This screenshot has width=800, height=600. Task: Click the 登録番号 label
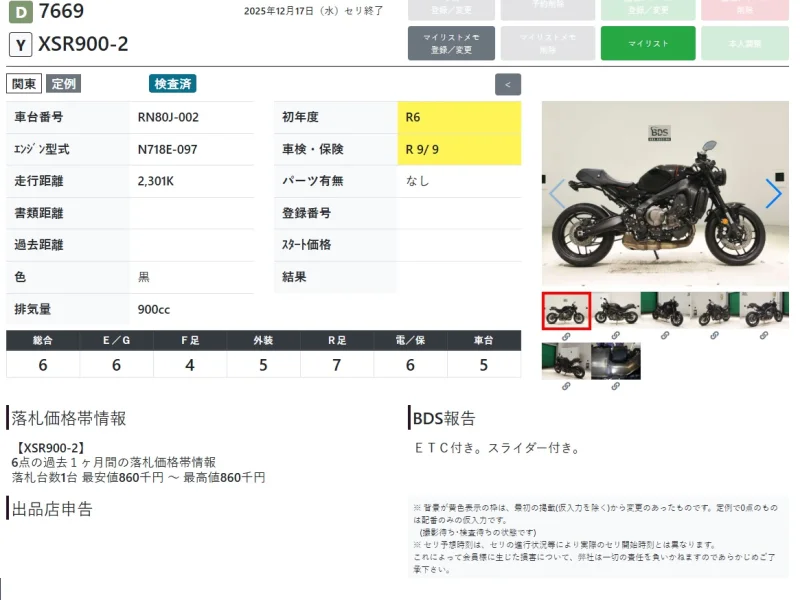[307, 213]
